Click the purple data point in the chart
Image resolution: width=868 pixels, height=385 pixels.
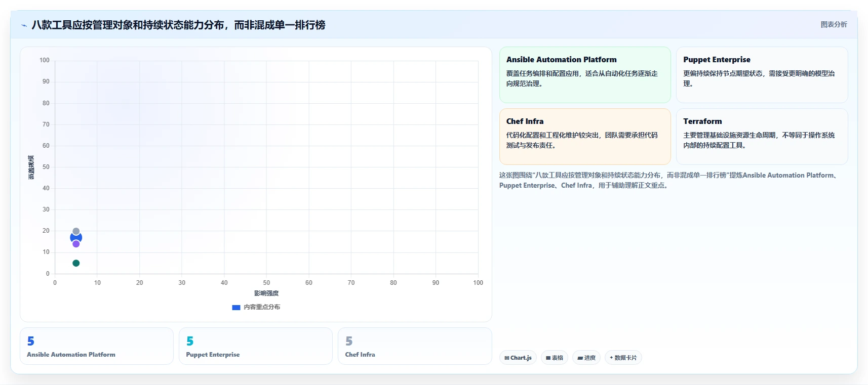tap(76, 244)
